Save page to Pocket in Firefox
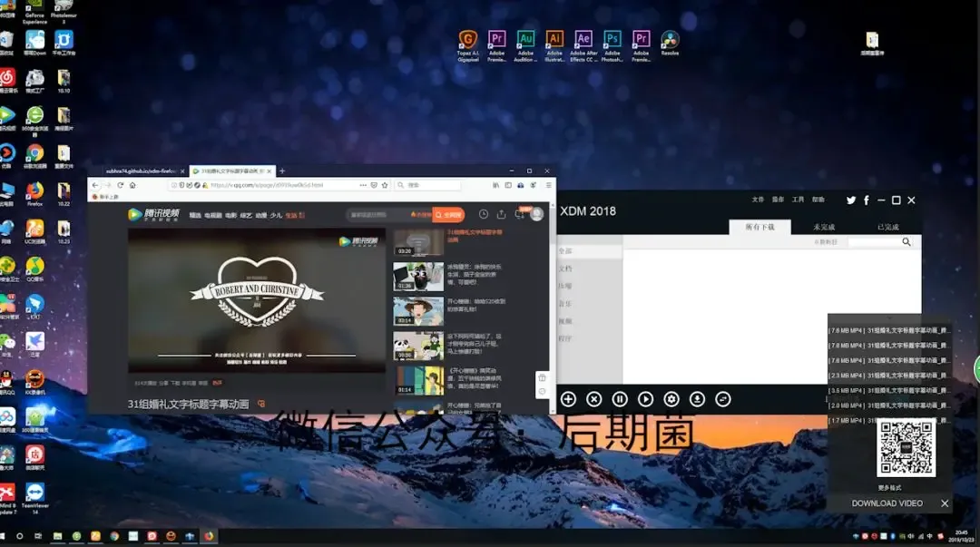The height and width of the screenshot is (547, 980). pyautogui.click(x=374, y=185)
